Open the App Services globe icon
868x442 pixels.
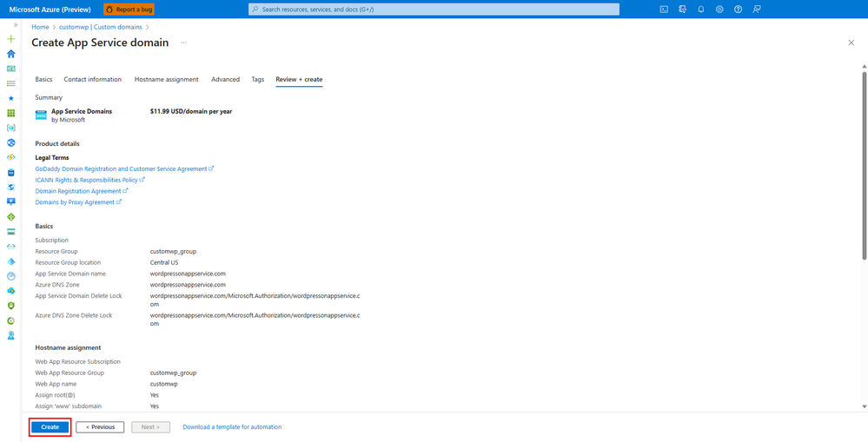(10, 142)
